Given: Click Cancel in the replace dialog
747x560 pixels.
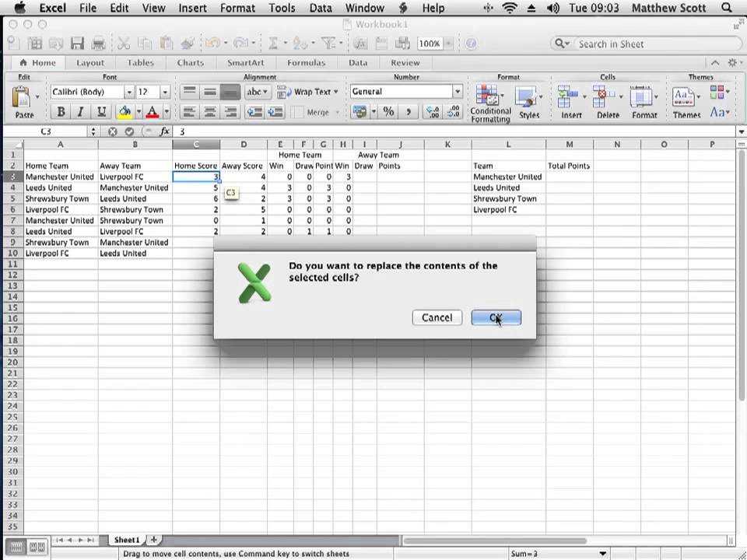Looking at the screenshot, I should pos(437,317).
